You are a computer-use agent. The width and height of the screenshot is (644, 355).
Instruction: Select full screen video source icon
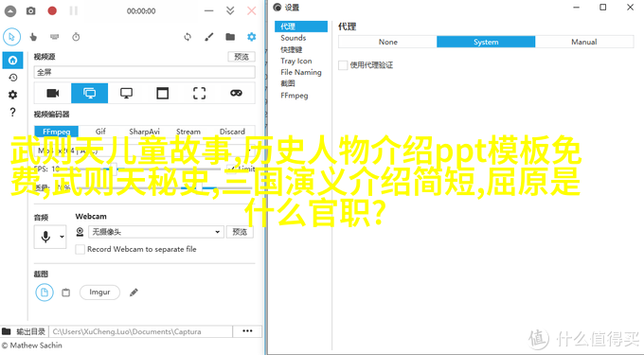click(90, 93)
